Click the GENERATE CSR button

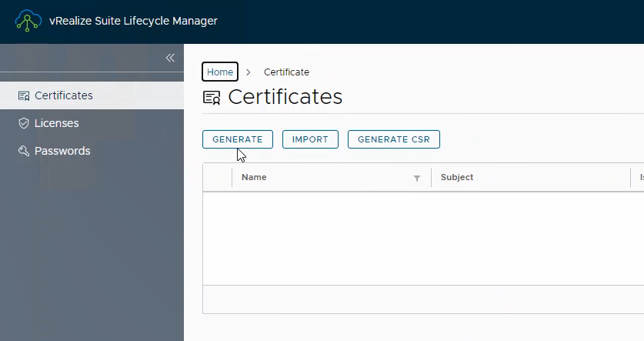point(393,139)
